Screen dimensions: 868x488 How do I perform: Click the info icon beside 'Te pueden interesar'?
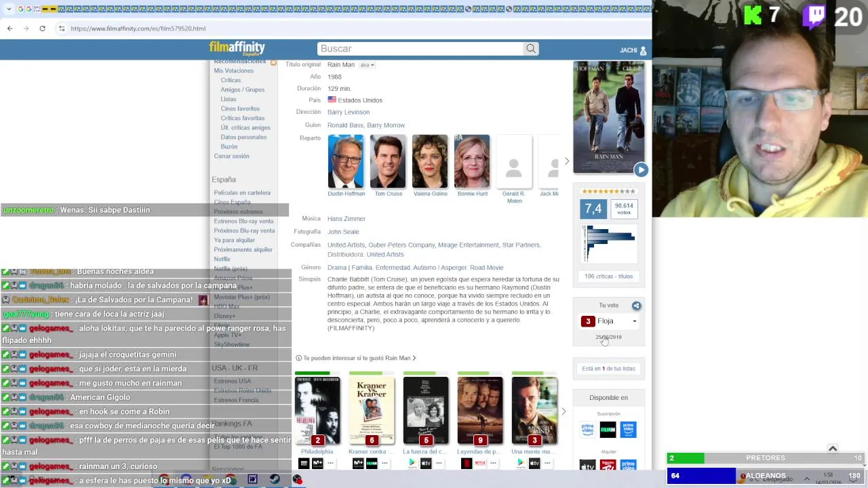[298, 358]
